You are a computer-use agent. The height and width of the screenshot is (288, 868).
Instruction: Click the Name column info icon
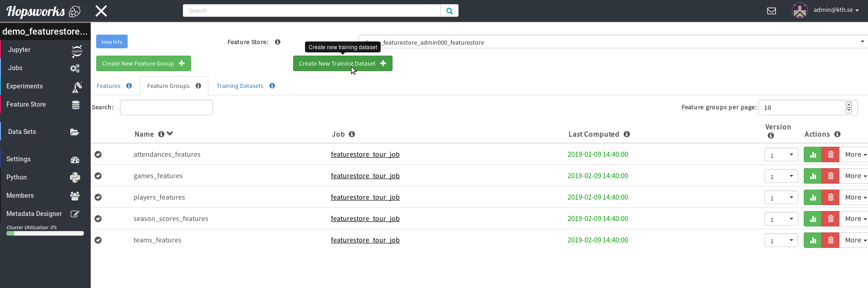point(161,134)
